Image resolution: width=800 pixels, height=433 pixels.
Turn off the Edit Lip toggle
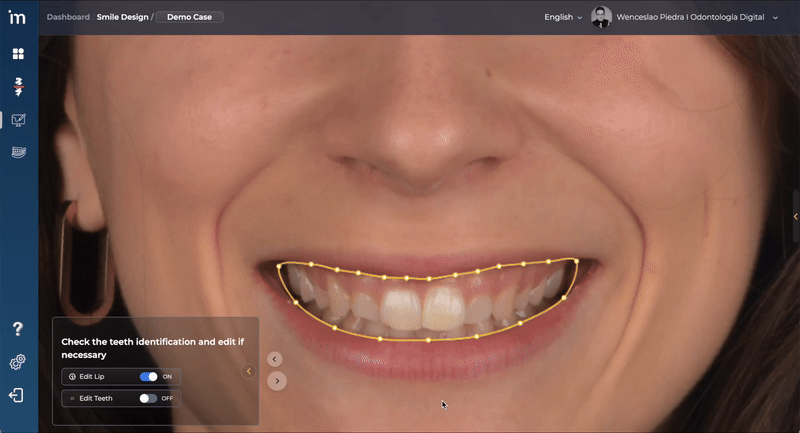click(x=149, y=377)
